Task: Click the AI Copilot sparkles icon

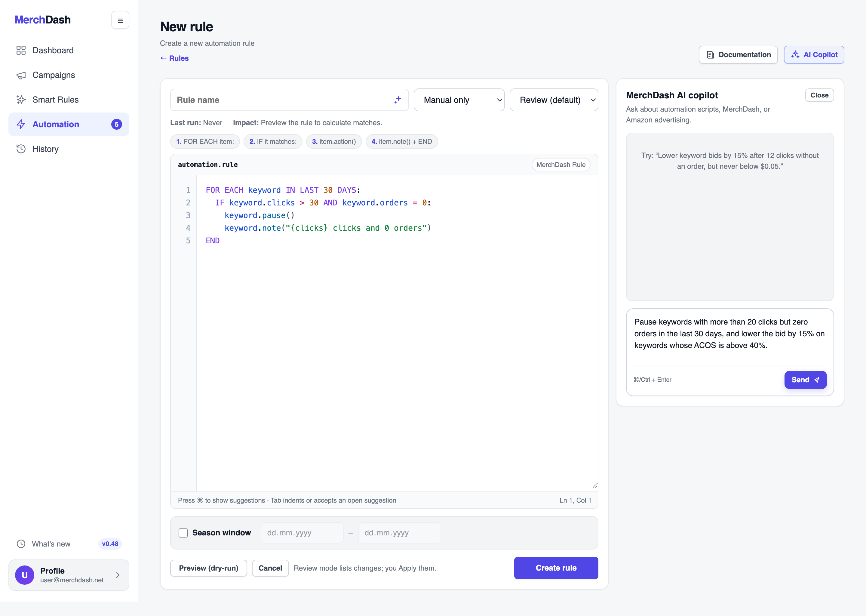Action: pos(795,55)
